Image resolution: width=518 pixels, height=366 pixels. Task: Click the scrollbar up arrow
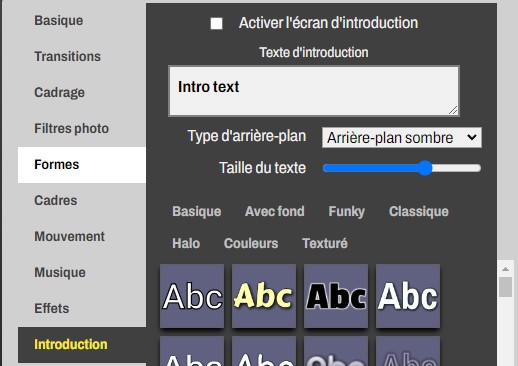[505, 269]
